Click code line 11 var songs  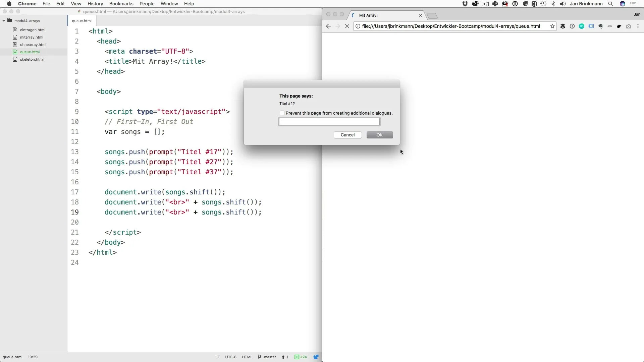(135, 132)
